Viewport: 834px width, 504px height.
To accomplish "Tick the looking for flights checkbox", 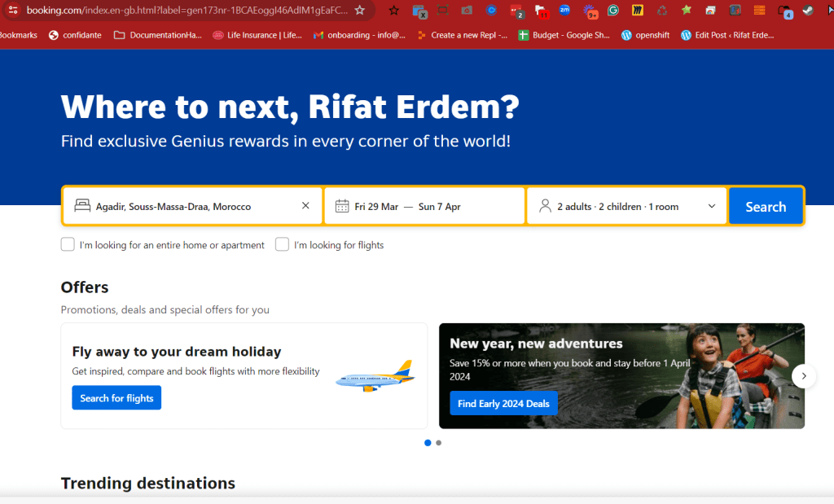I will 282,244.
